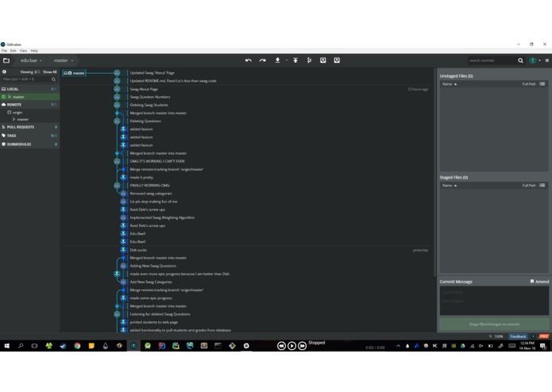Open the Help menu
This screenshot has height=392, width=552.
click(x=34, y=51)
